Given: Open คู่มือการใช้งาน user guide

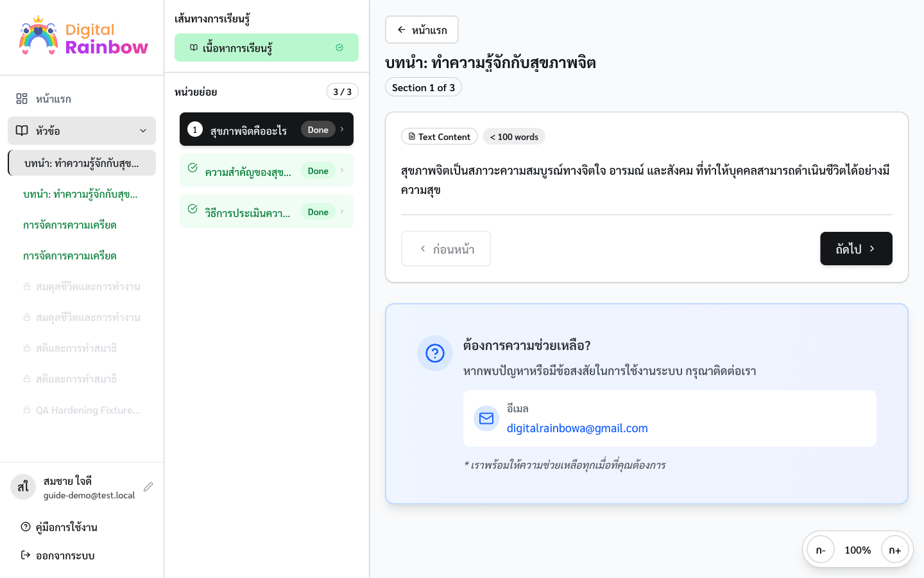Looking at the screenshot, I should (x=81, y=527).
